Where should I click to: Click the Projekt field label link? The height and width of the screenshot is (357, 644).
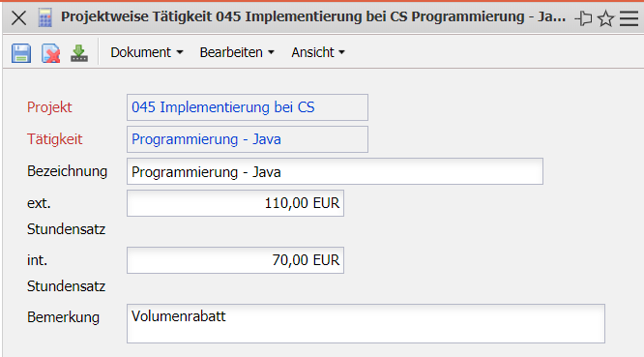pyautogui.click(x=49, y=107)
